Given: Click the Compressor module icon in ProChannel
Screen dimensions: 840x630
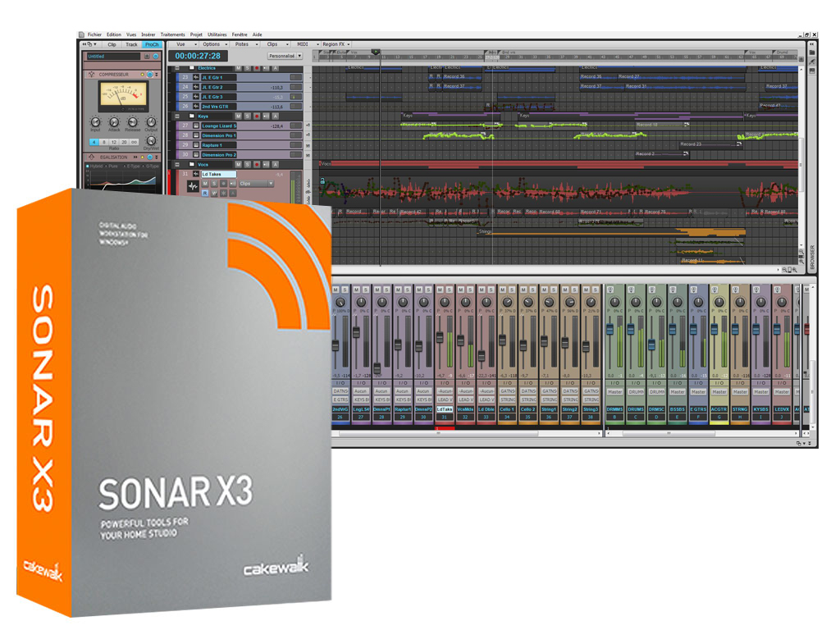Looking at the screenshot, I should click(93, 75).
